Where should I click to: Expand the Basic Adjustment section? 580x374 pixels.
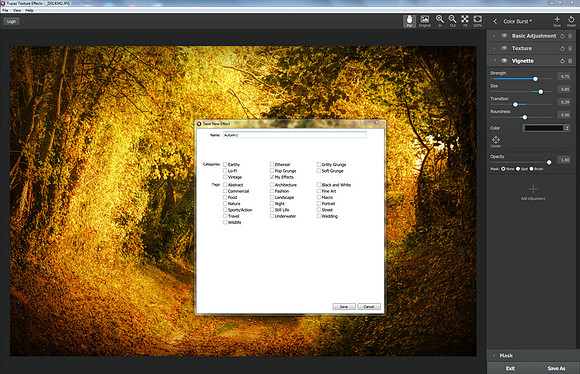(495, 36)
